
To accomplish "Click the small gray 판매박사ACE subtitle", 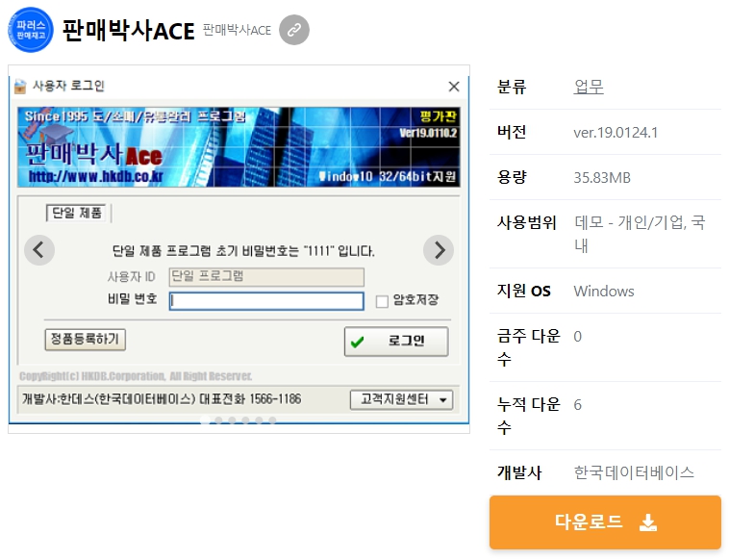I will [238, 30].
